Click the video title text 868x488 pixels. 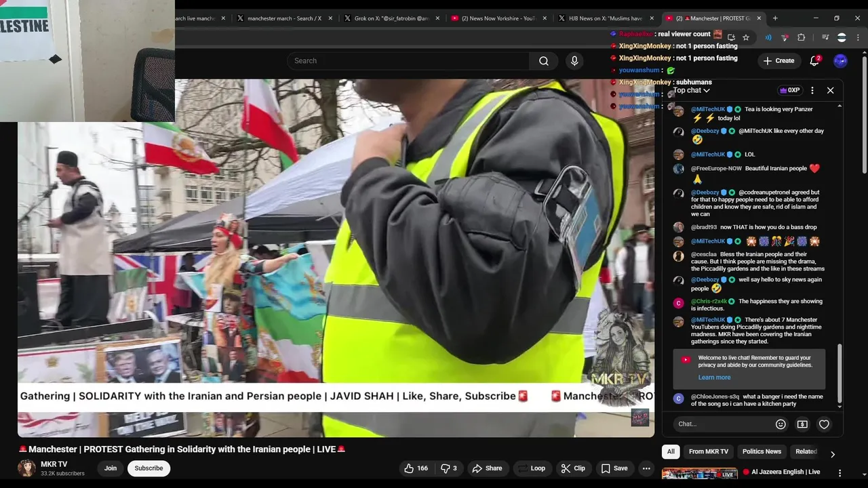tap(182, 449)
